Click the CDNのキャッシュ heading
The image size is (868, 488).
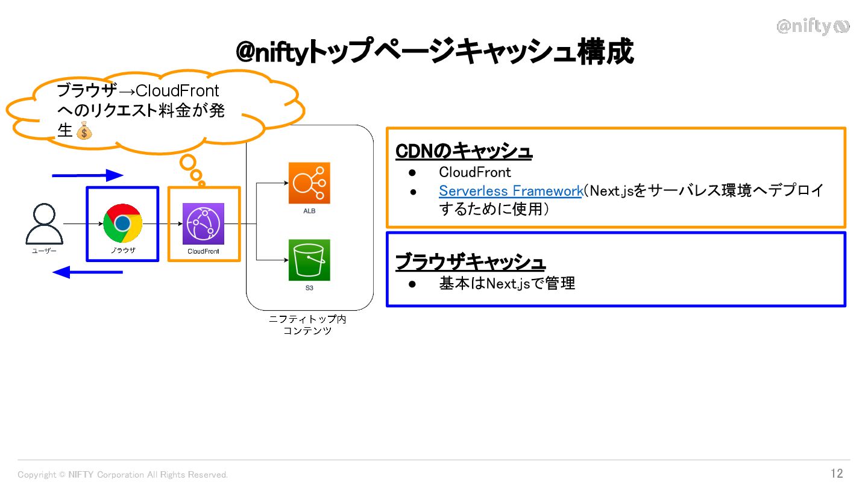464,151
